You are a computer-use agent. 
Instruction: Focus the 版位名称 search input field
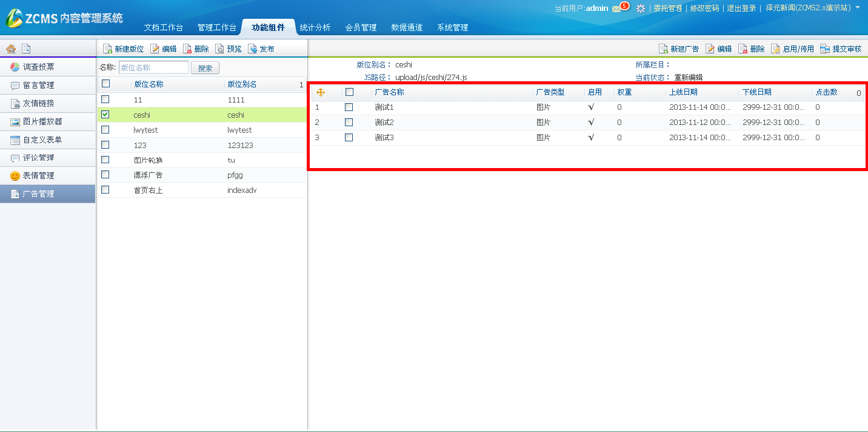coord(153,68)
